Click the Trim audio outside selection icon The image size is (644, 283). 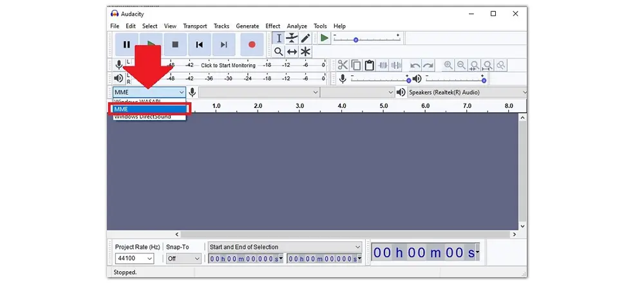coord(383,65)
